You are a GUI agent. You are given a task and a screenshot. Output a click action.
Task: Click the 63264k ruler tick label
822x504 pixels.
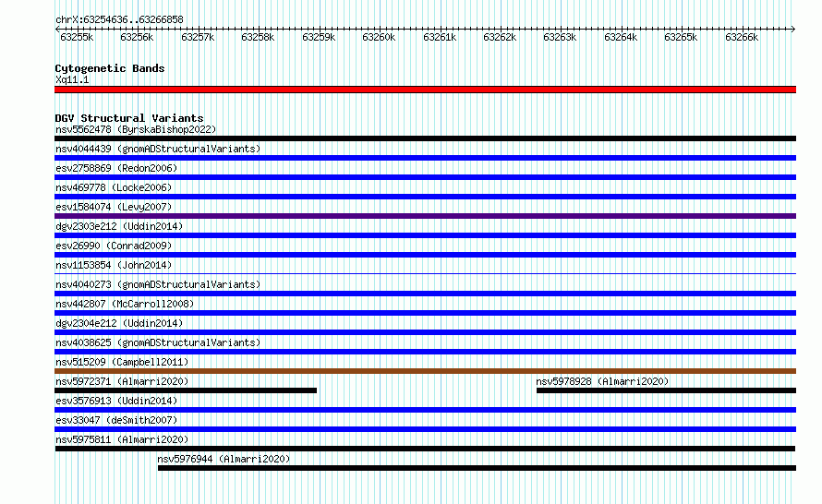click(x=621, y=37)
